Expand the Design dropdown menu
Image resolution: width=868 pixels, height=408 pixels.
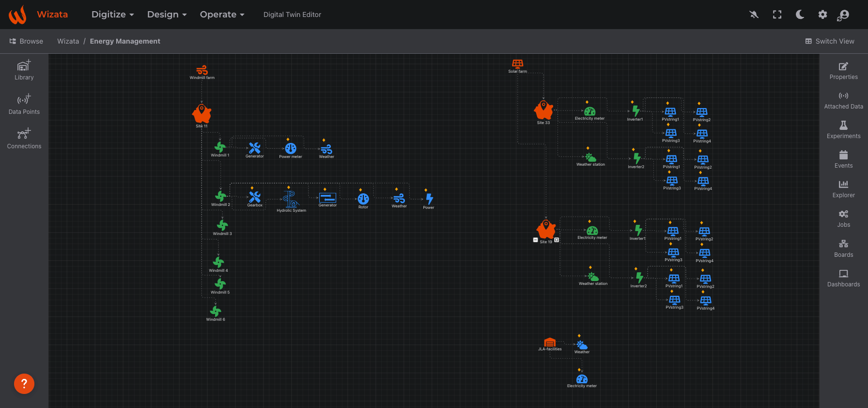point(167,15)
